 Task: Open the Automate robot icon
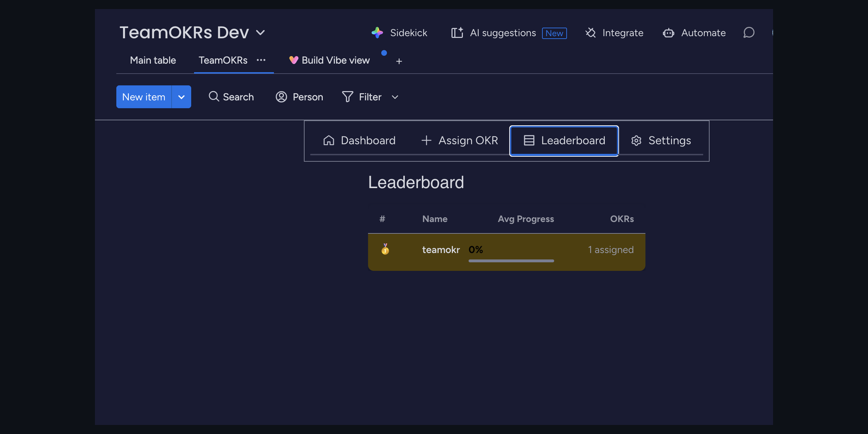(669, 33)
